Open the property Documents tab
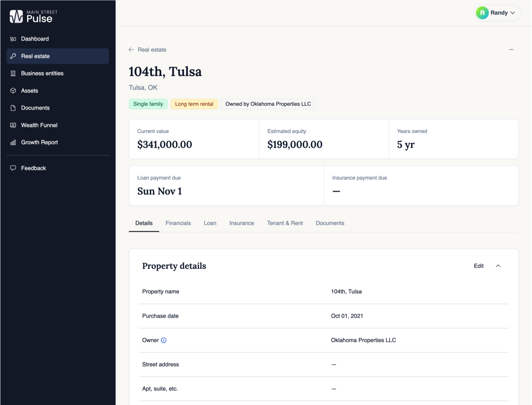The width and height of the screenshot is (532, 405). point(330,223)
